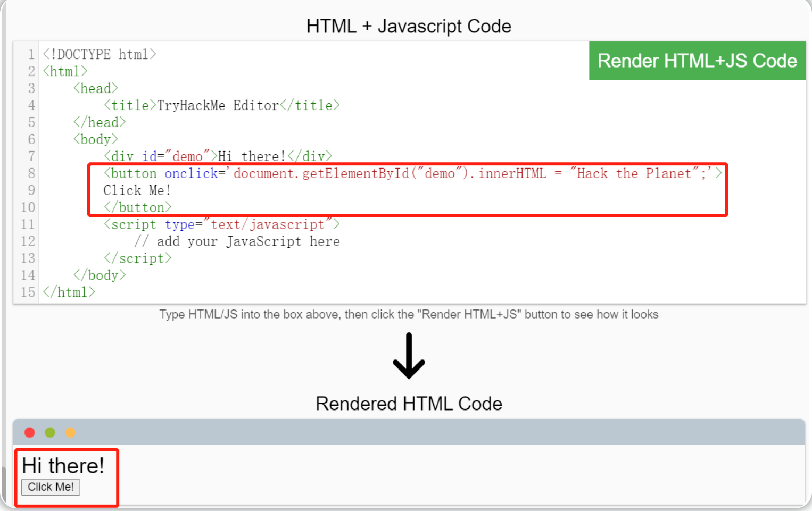
Task: Click the rendered Click Me! button
Action: tap(51, 487)
